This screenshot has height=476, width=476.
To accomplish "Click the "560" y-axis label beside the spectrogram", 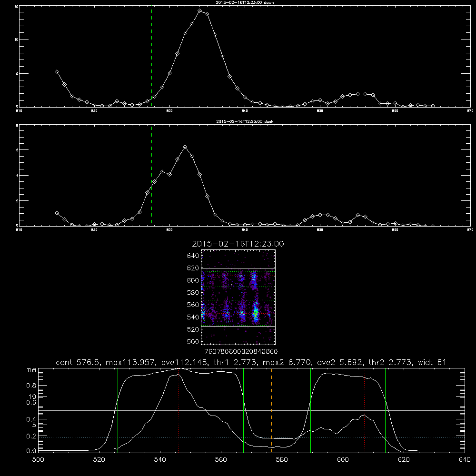I will (x=193, y=305).
